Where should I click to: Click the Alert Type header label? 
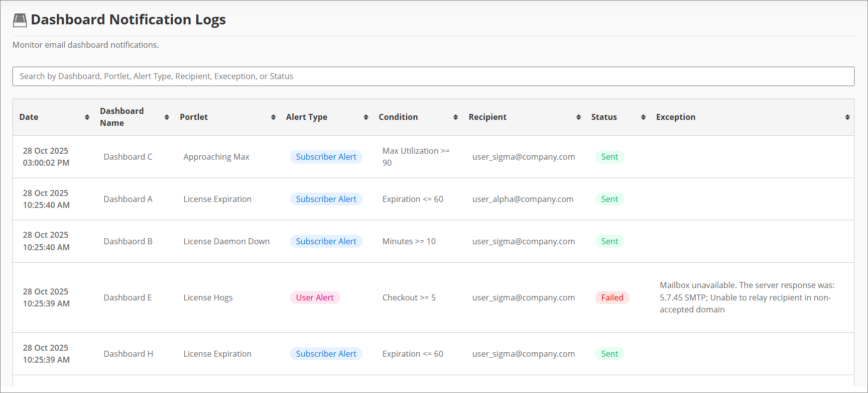point(307,117)
